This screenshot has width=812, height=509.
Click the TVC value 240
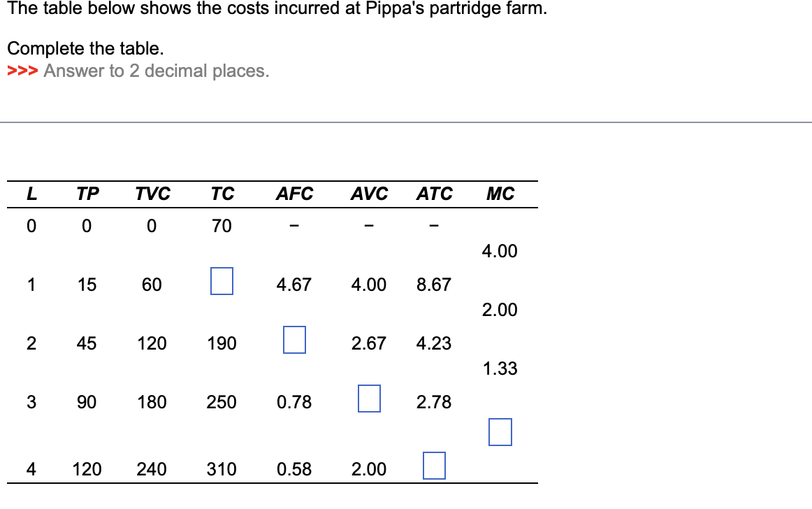tap(152, 469)
